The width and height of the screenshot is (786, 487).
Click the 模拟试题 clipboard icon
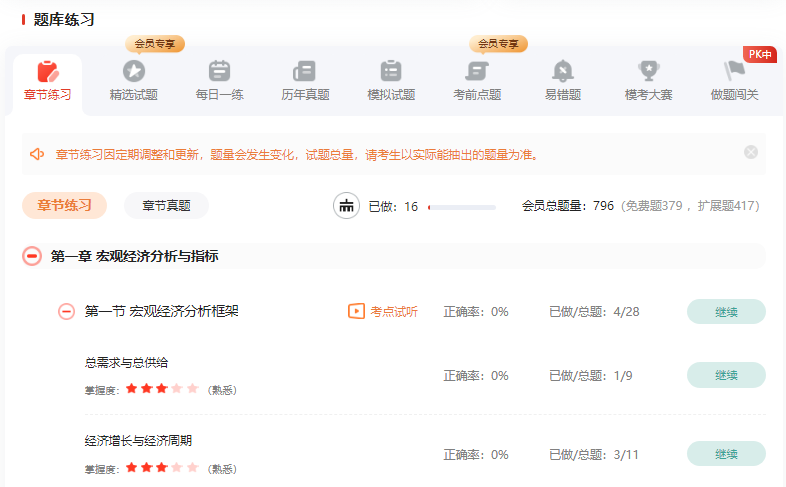tap(391, 72)
